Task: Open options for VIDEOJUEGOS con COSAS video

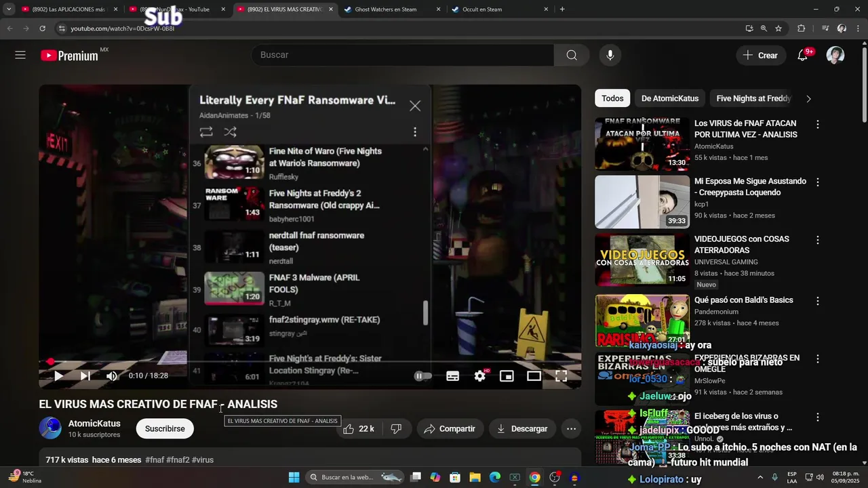Action: (818, 240)
